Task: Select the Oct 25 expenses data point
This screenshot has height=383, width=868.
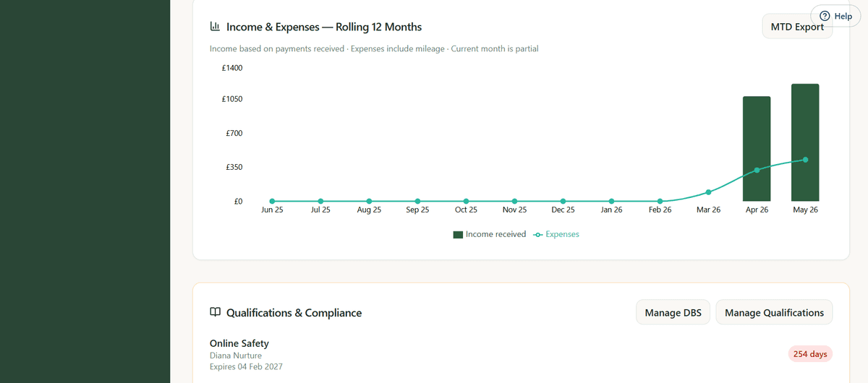Action: click(466, 201)
